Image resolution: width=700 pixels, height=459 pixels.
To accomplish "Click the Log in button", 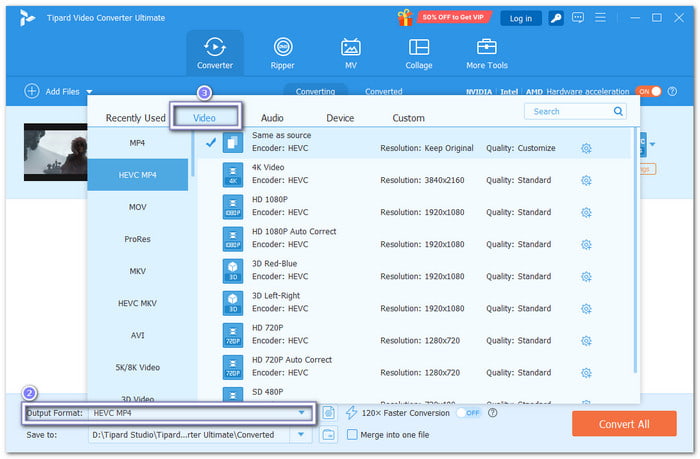I will [x=521, y=18].
